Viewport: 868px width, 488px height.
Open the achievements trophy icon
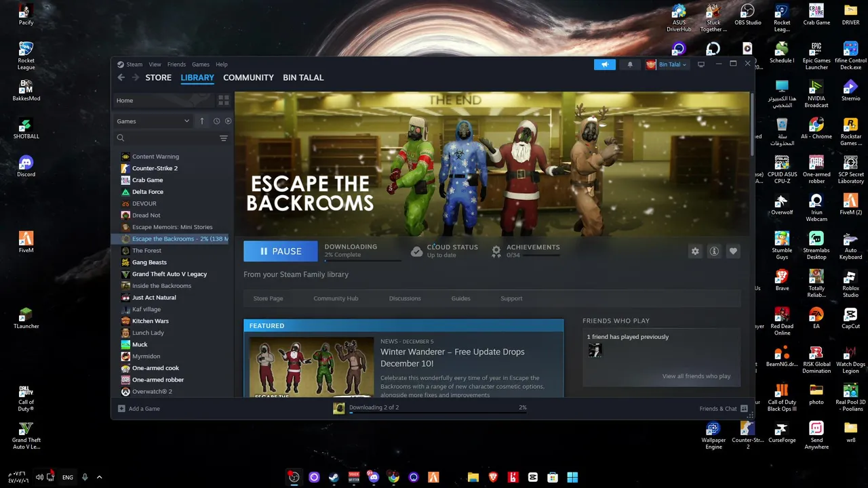click(496, 251)
